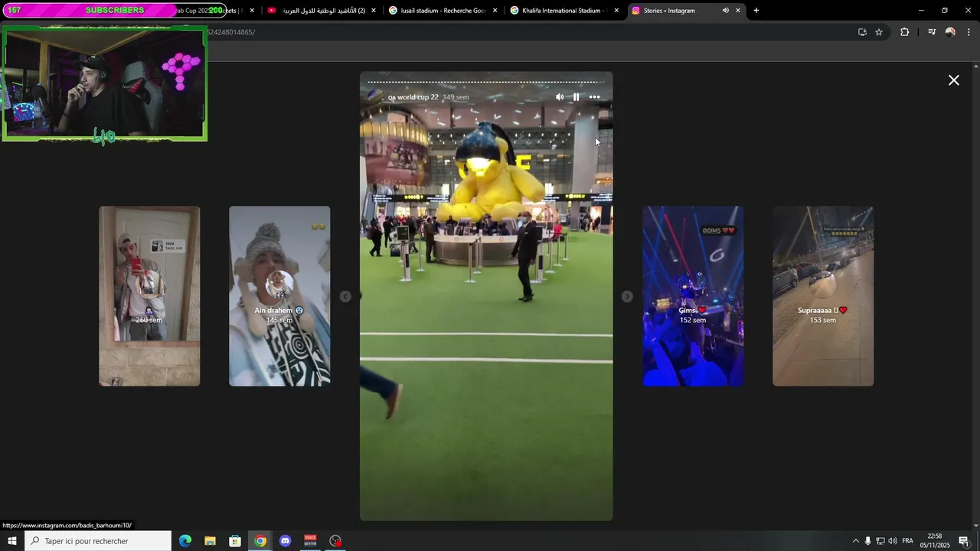Open the clock showing 22:58
This screenshot has height=551, width=980.
coord(935,541)
